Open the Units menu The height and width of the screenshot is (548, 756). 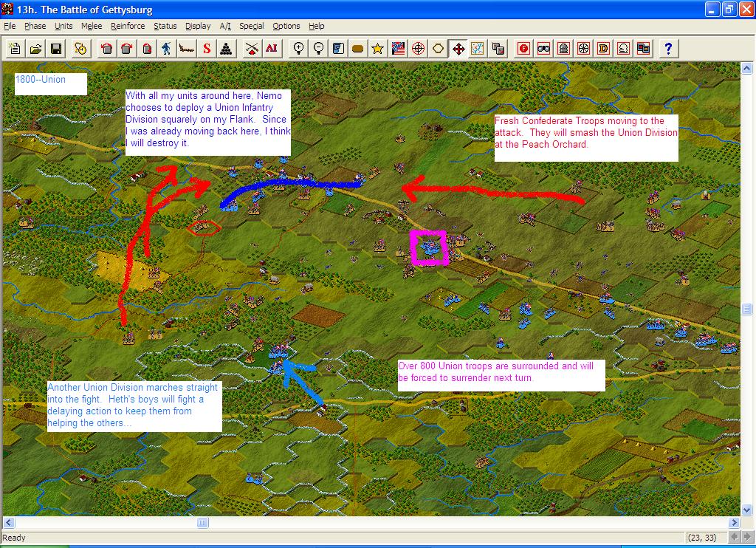click(x=63, y=26)
